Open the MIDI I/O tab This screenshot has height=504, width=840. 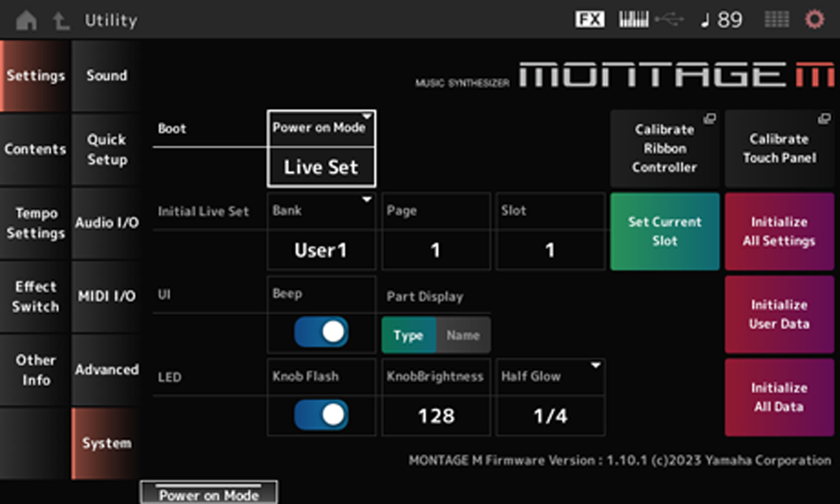(x=106, y=295)
